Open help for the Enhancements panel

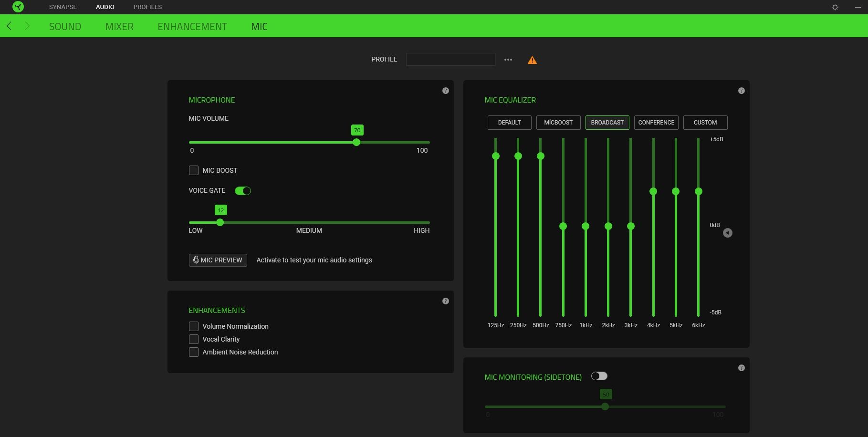[x=446, y=301]
